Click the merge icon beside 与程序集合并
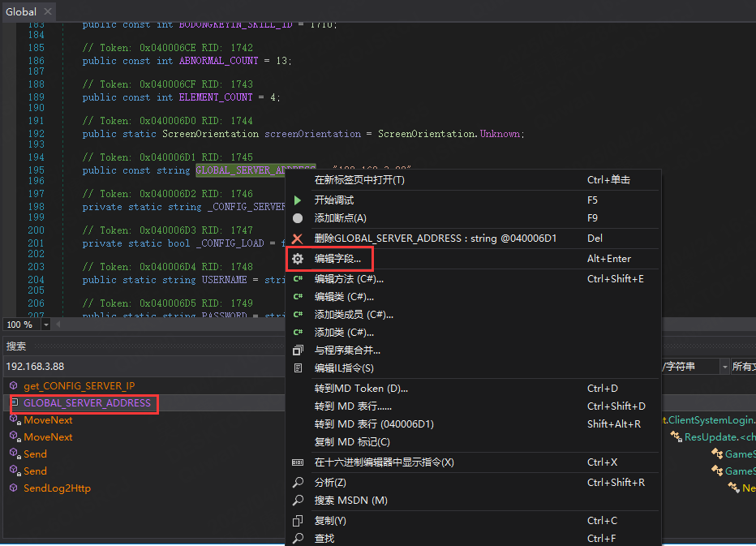The height and width of the screenshot is (546, 756). (298, 350)
